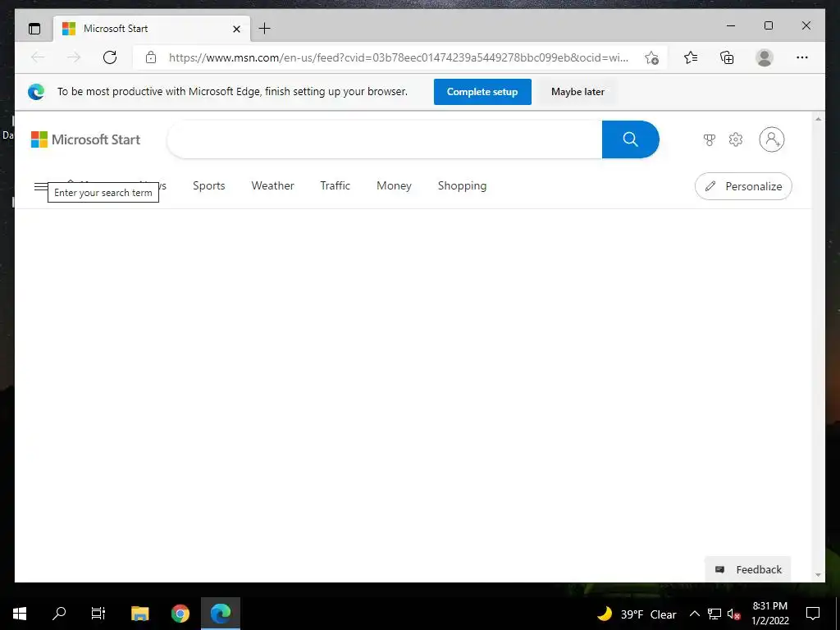
Task: Add this page to favorites star icon
Action: pos(651,57)
